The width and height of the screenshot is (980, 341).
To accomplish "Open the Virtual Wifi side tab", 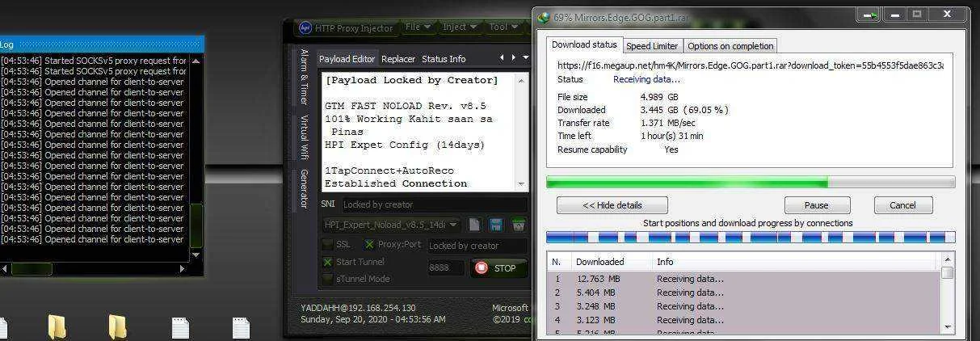I will (304, 137).
